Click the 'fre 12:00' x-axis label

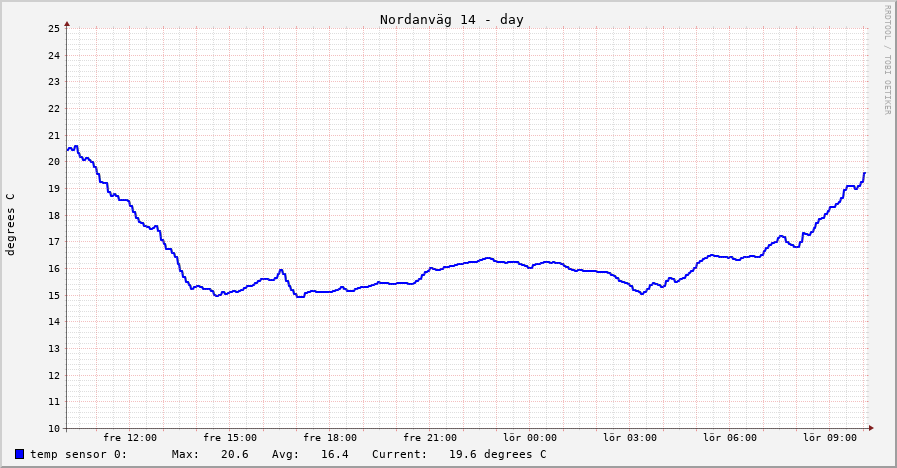coord(130,438)
